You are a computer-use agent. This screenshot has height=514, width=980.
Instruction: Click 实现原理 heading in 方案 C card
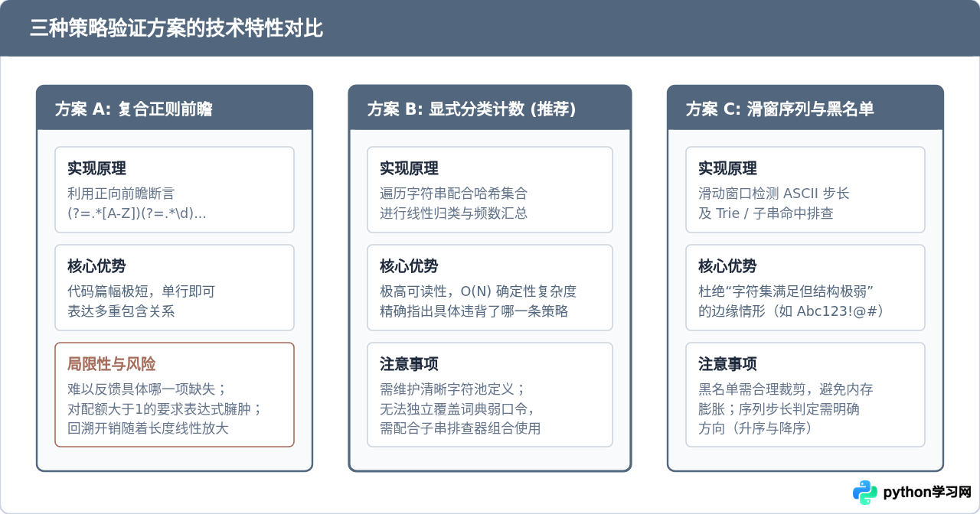(727, 168)
